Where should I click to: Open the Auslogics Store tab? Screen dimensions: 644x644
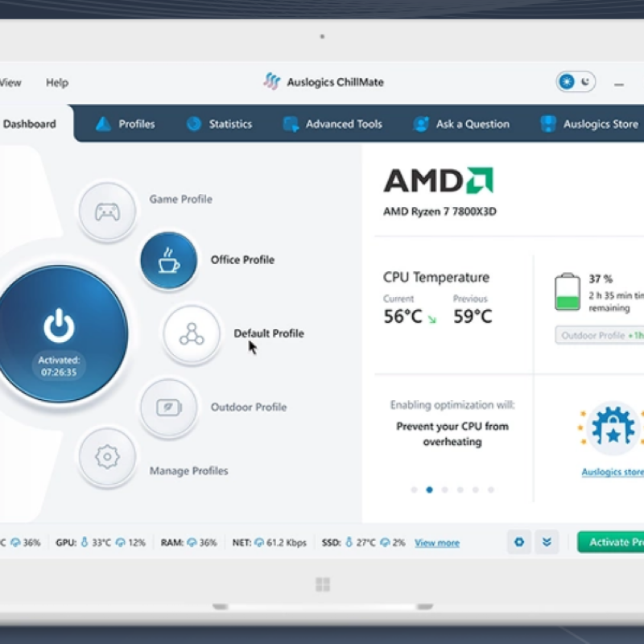(x=589, y=124)
